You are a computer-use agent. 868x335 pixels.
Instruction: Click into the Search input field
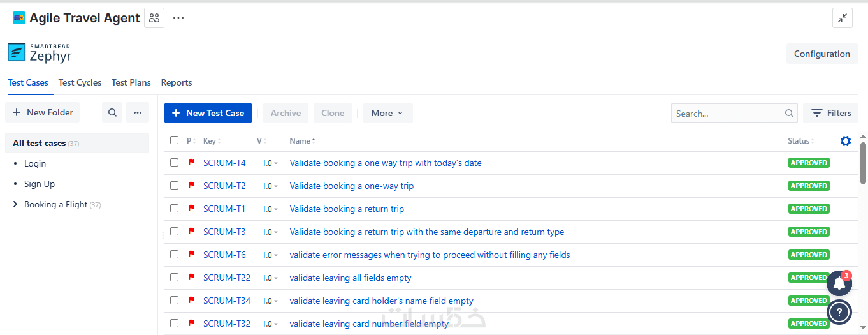[x=727, y=114]
